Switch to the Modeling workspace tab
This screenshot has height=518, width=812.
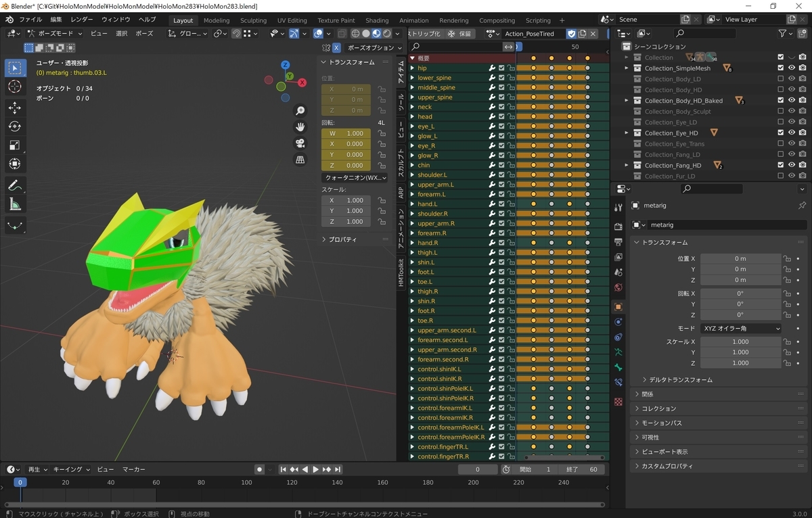pos(217,20)
